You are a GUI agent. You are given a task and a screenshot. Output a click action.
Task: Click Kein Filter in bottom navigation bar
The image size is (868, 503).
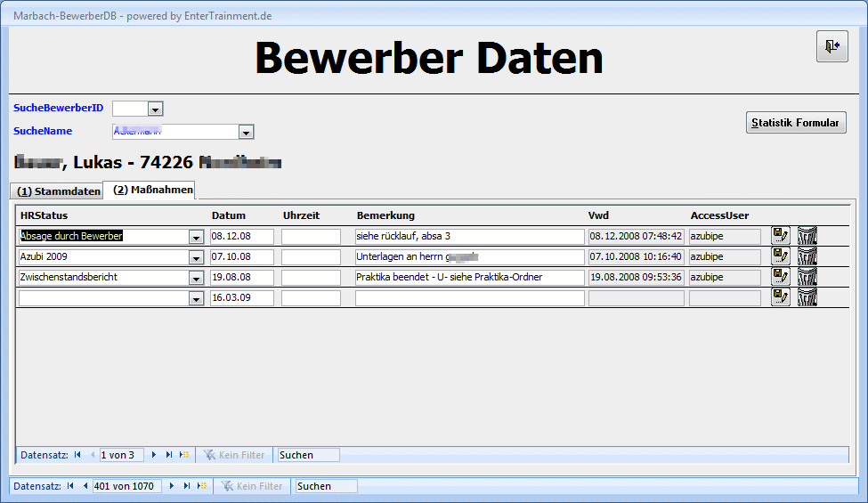tap(252, 486)
